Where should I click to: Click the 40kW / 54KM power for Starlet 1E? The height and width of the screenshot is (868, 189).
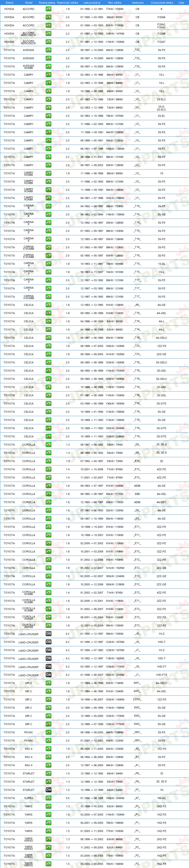(115, 774)
